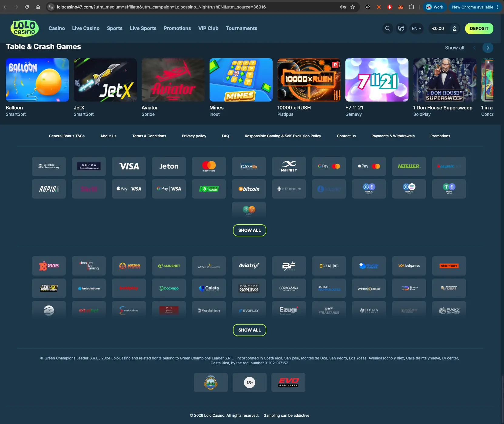Open Responsible Gaming & Self-Exclusion Policy
Image resolution: width=504 pixels, height=424 pixels.
[x=283, y=136]
